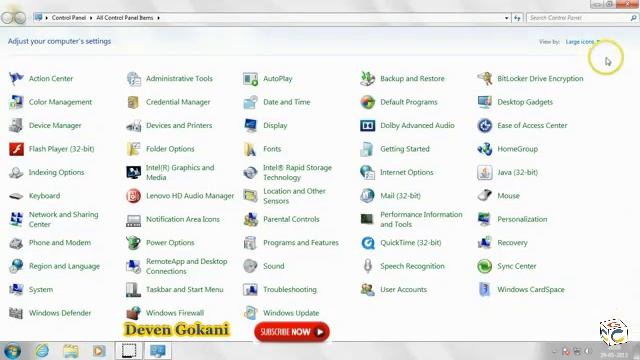Open the Folder Options icon
The image size is (640, 360).
coord(133,149)
